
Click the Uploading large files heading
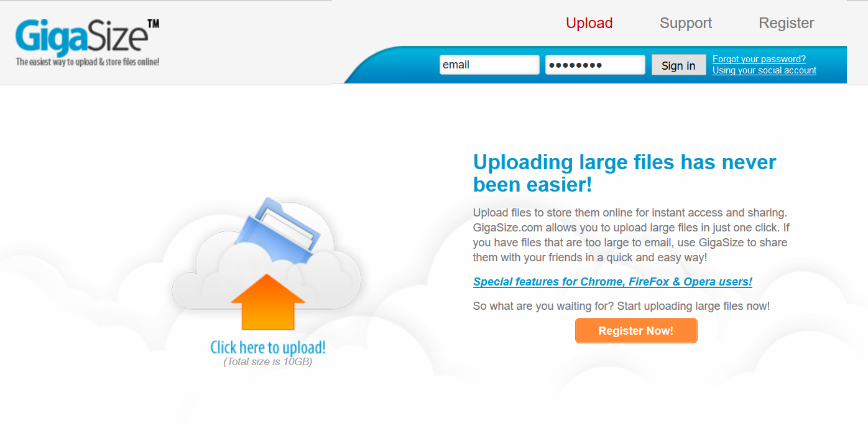click(x=625, y=174)
